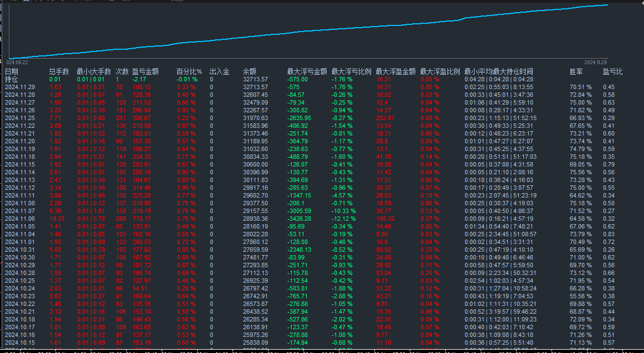Click the win rate 75.56 %
644x353 pixels.
581,173
